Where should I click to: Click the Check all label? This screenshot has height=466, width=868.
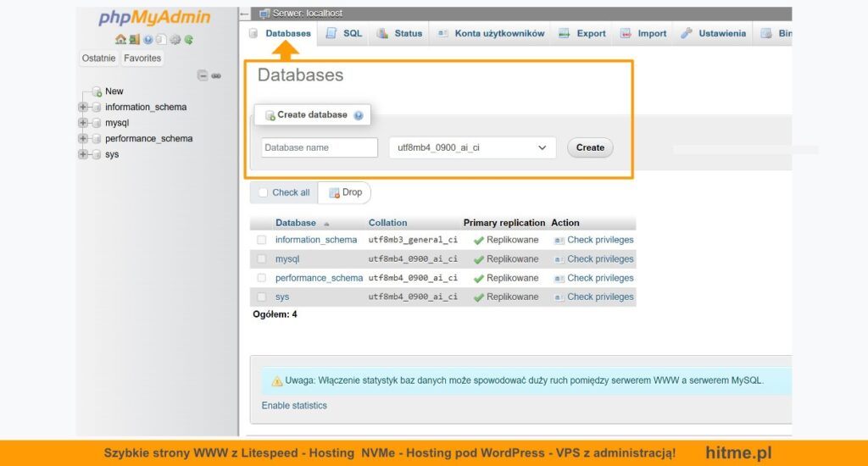(291, 192)
